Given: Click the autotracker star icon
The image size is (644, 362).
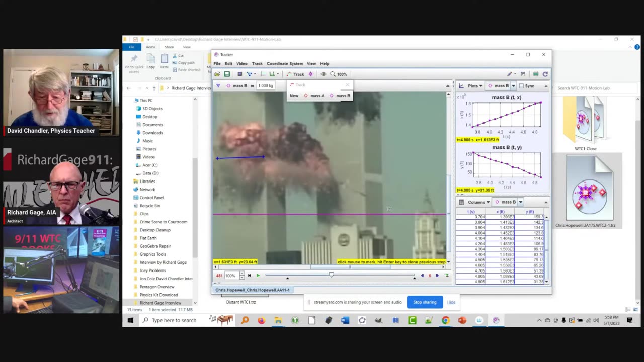Looking at the screenshot, I should 310,74.
